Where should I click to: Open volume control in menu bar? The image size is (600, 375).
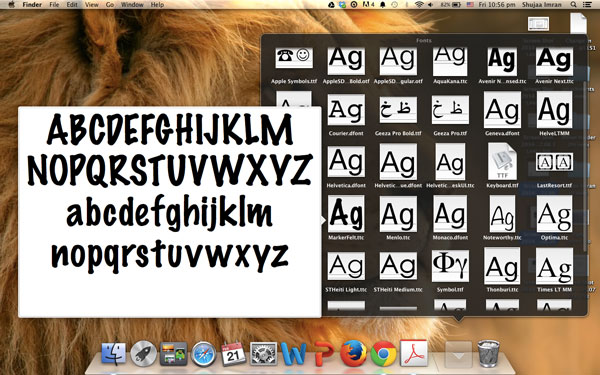(430, 5)
